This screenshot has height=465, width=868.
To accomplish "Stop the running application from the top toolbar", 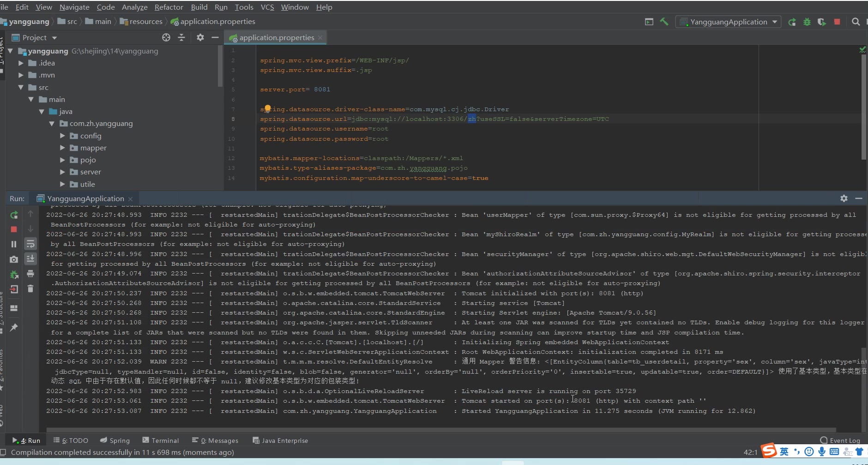I will pos(837,22).
